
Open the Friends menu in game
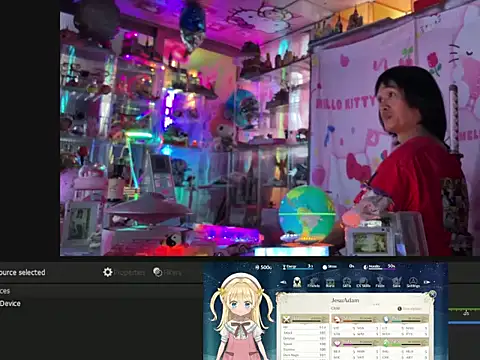(x=313, y=283)
